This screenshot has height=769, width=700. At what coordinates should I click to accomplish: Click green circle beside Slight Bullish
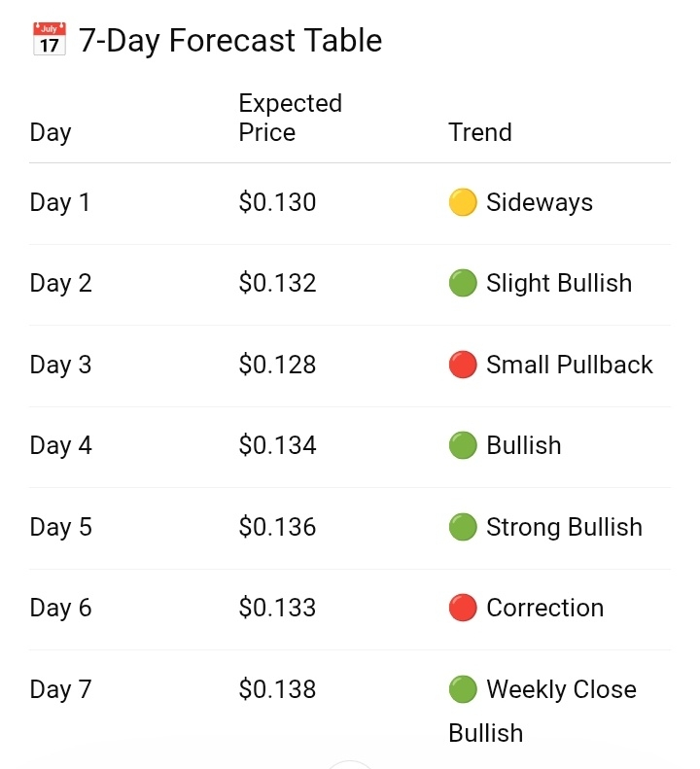pyautogui.click(x=463, y=284)
